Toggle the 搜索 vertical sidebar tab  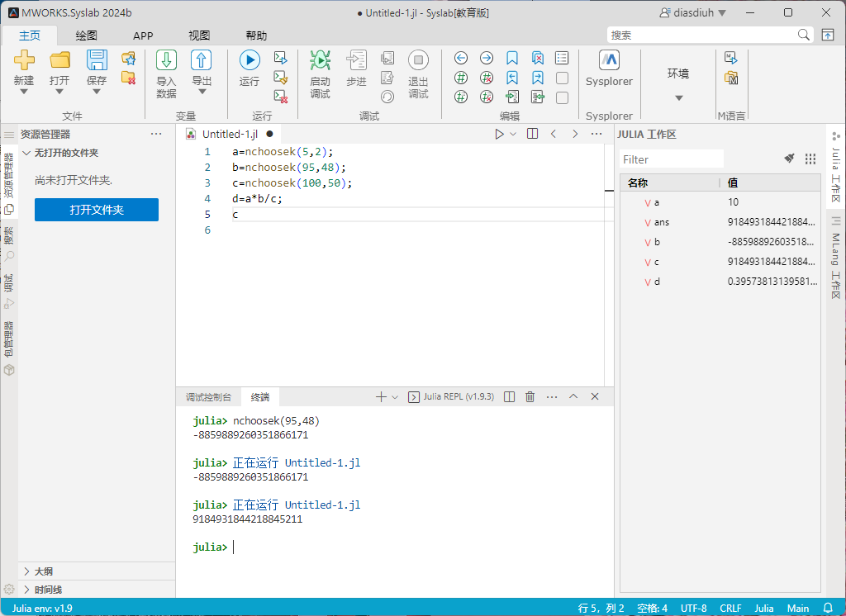pos(9,244)
